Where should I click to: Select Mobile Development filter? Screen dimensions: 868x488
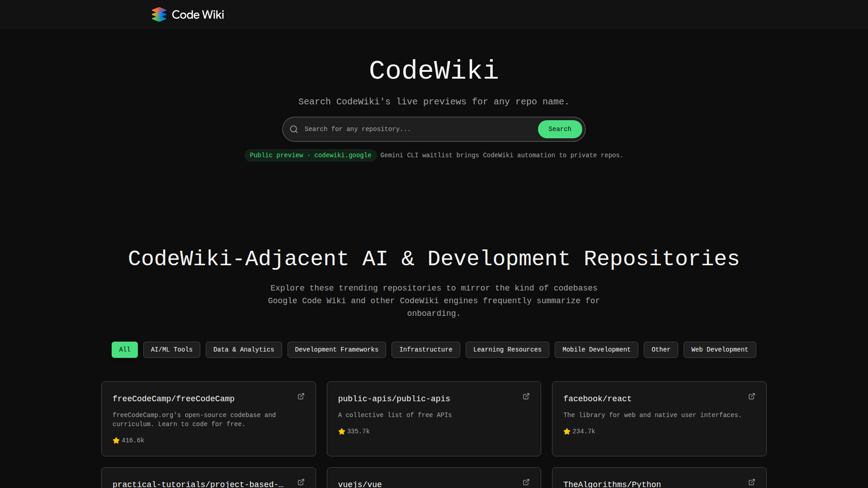tap(596, 350)
